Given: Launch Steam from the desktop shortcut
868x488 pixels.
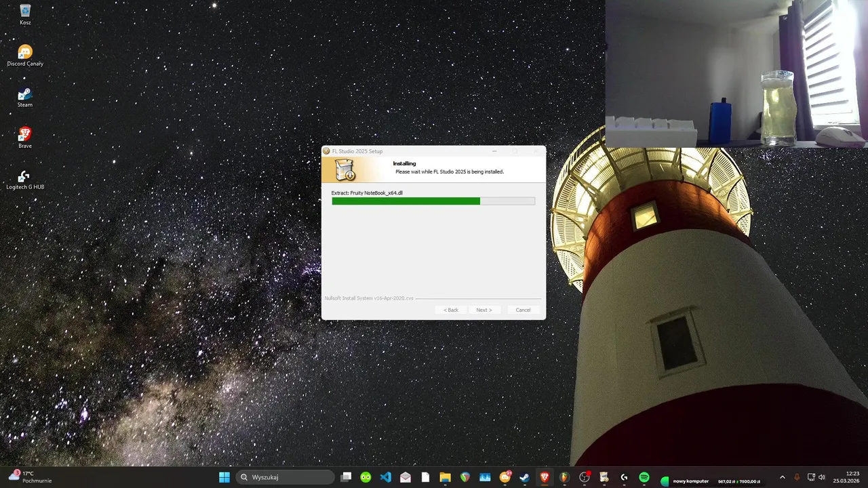Looking at the screenshot, I should point(25,97).
